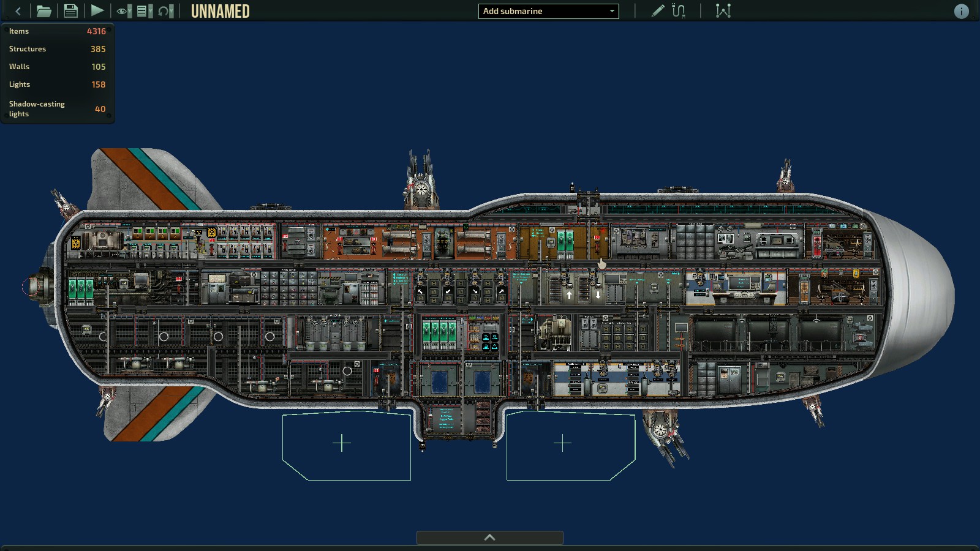Open the list panel dropdown in toolbar
The image size is (980, 551).
pyautogui.click(x=145, y=11)
